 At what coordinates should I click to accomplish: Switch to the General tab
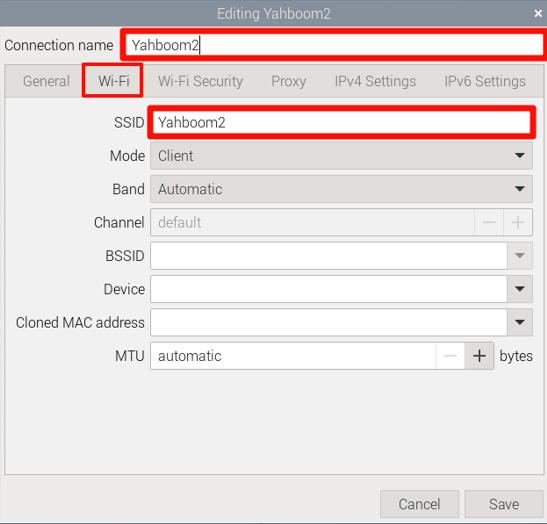pos(46,81)
